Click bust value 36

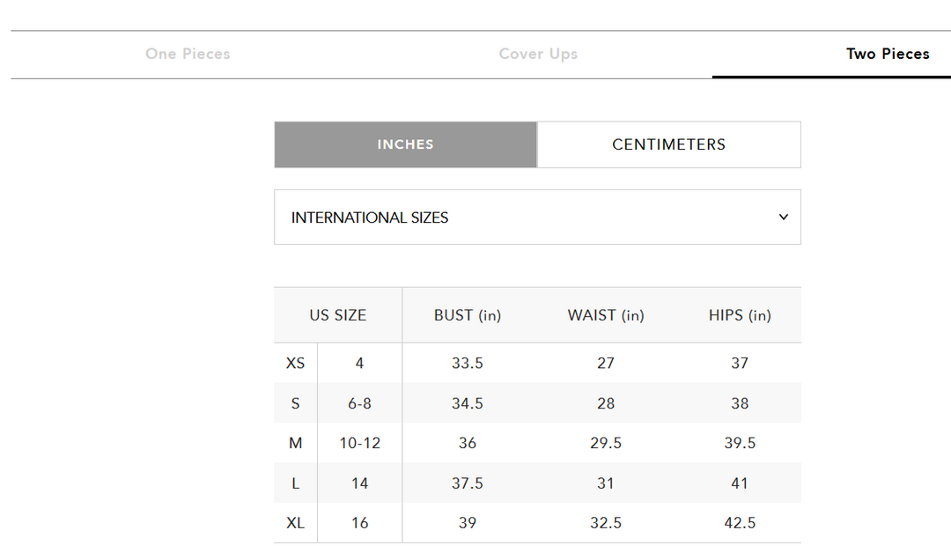[467, 444]
